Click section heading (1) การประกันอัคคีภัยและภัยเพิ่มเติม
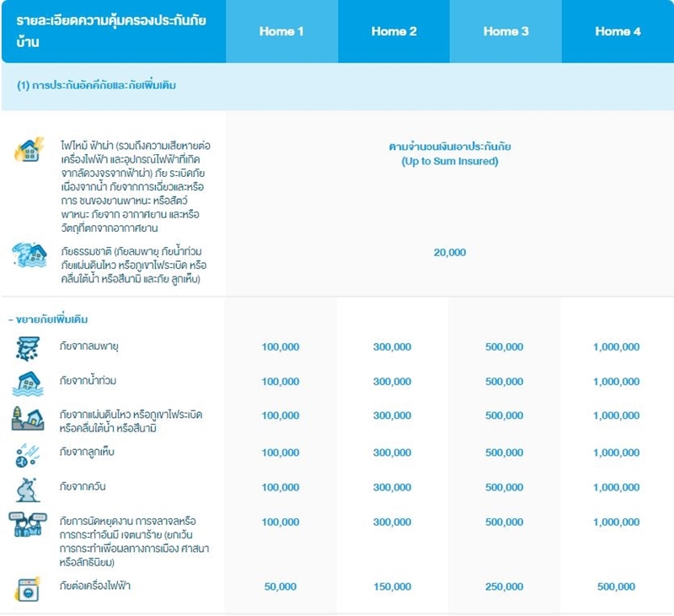Image resolution: width=674 pixels, height=616 pixels. click(x=97, y=86)
